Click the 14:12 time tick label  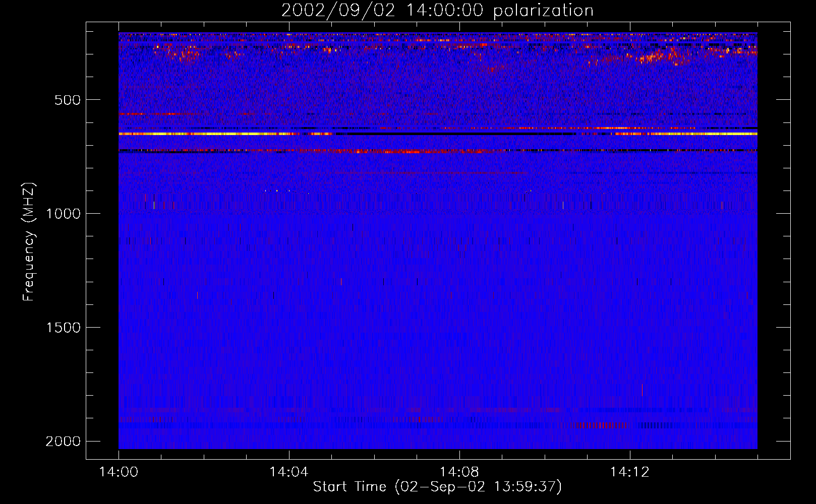(629, 472)
